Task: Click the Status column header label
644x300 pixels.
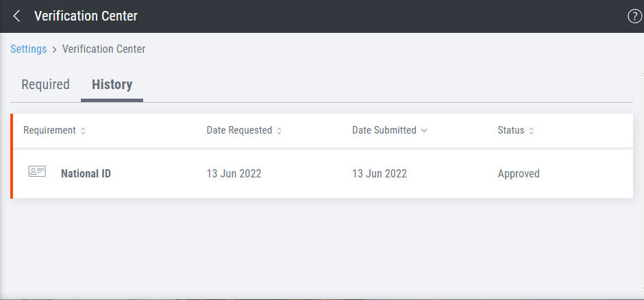Action: tap(510, 130)
